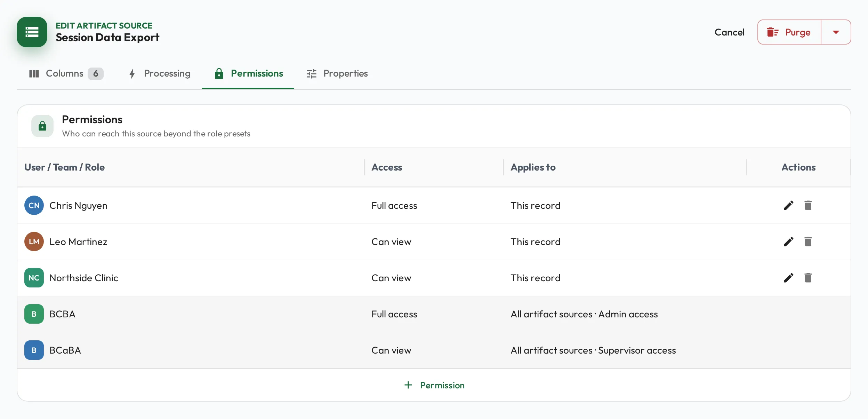This screenshot has width=868, height=419.
Task: Click Can view in Leo Martinez's row
Action: [x=391, y=242]
